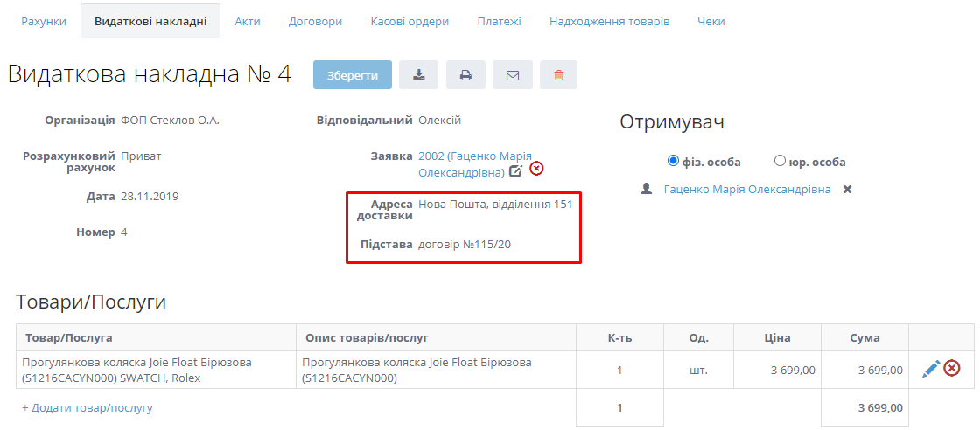This screenshot has height=430, width=980.
Task: Open the Касові ордери tab
Action: pos(409,21)
